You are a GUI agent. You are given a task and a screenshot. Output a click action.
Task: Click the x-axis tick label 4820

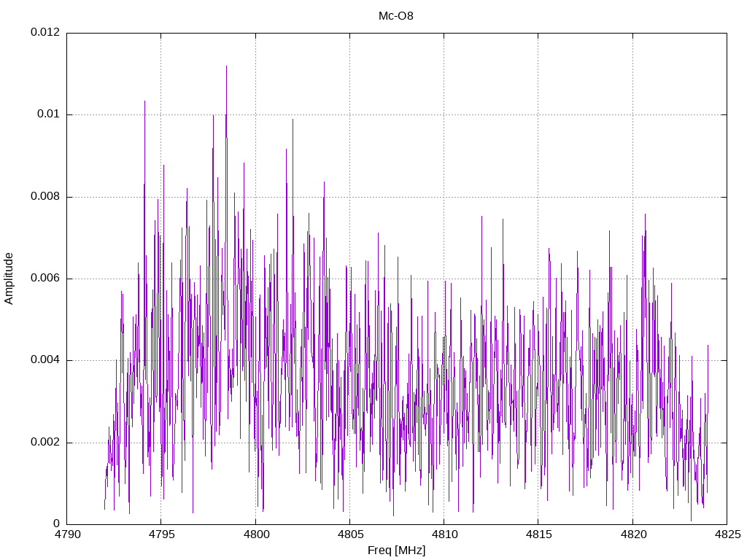(634, 534)
